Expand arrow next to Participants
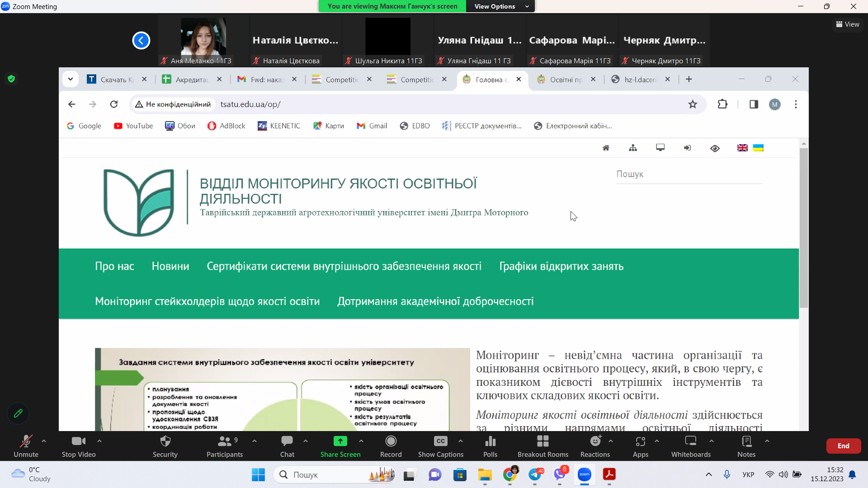Image resolution: width=868 pixels, height=488 pixels. pos(255,441)
